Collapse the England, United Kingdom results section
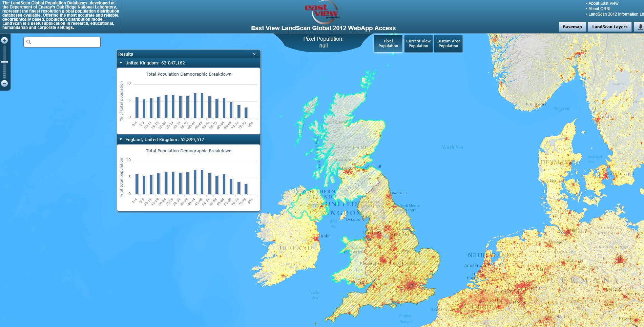The height and width of the screenshot is (327, 644). 121,139
